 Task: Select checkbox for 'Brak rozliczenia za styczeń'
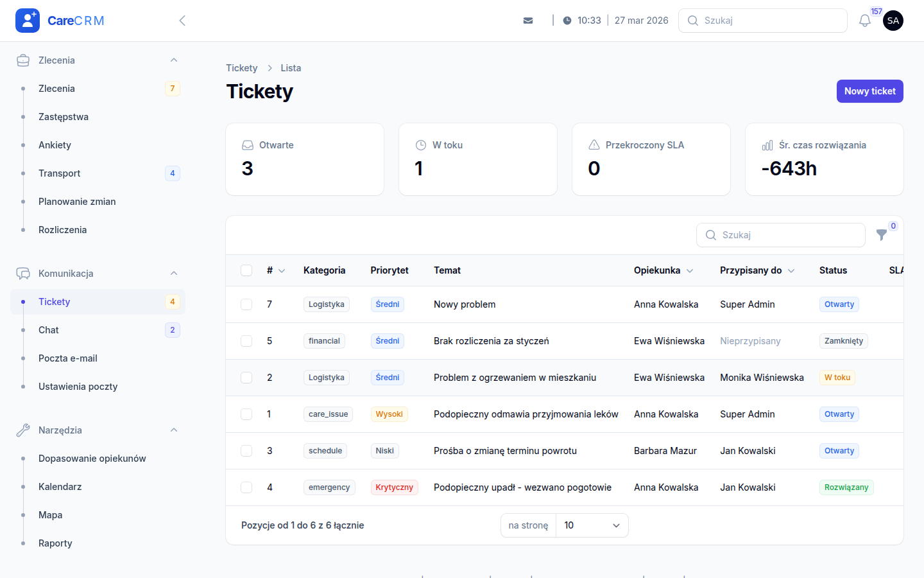point(246,341)
